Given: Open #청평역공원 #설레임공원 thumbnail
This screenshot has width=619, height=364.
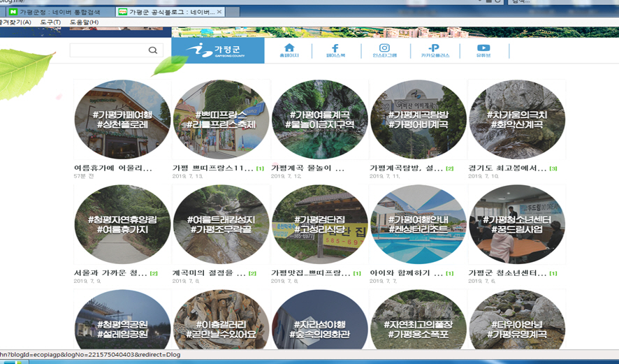Looking at the screenshot, I should coord(122,320).
